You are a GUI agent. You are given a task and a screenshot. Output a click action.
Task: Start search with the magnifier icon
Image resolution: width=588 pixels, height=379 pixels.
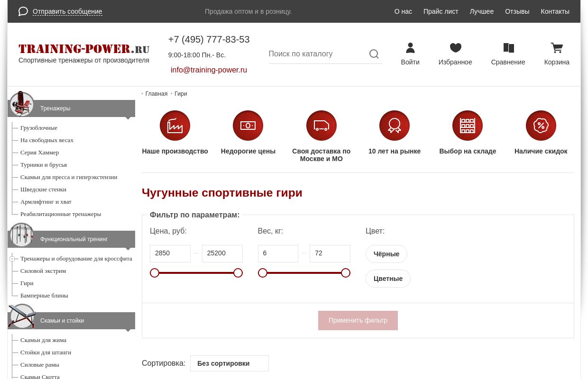[374, 54]
